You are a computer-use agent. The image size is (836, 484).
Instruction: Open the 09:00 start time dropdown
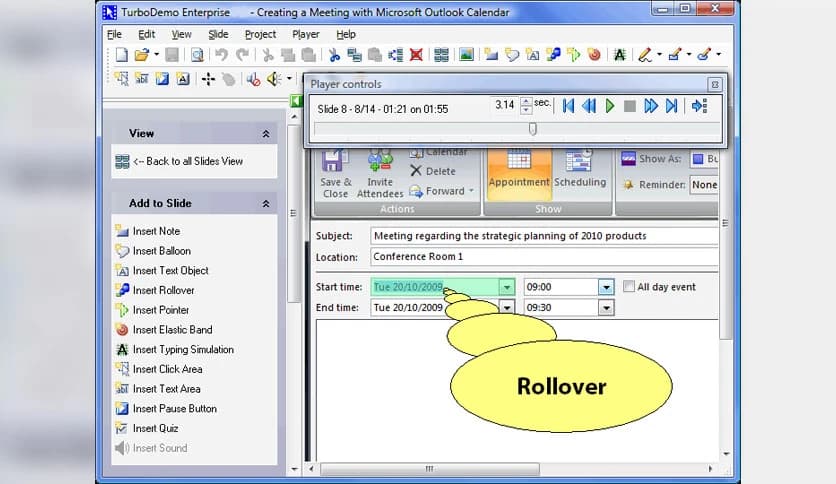click(x=606, y=287)
